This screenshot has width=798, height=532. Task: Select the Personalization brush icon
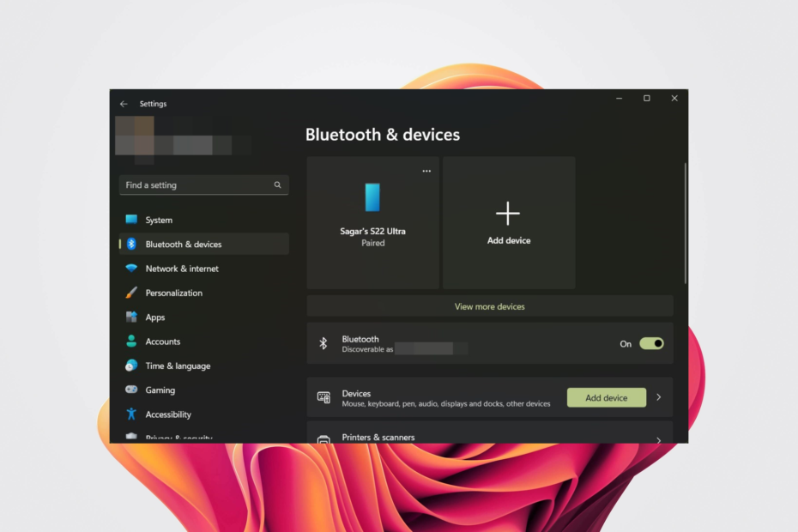[133, 293]
